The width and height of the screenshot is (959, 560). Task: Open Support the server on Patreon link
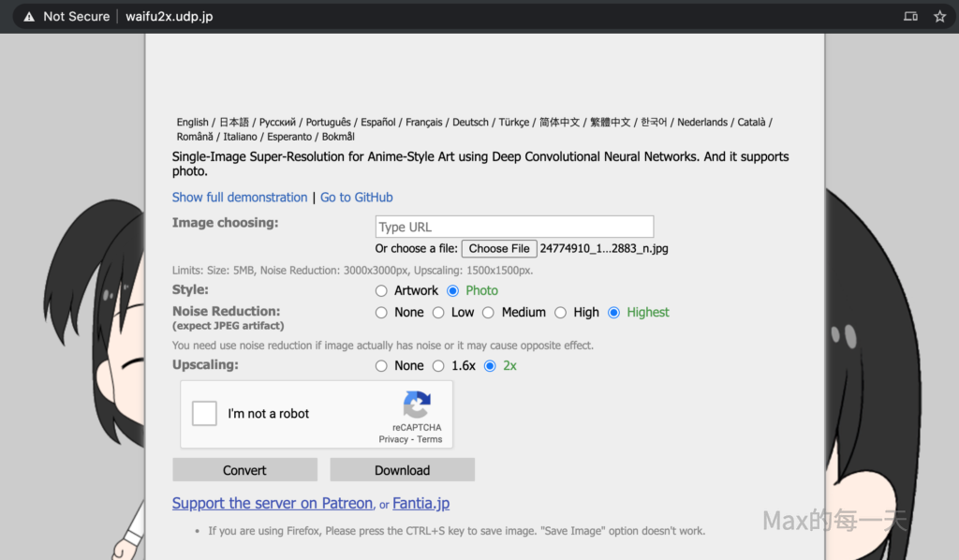coord(273,504)
